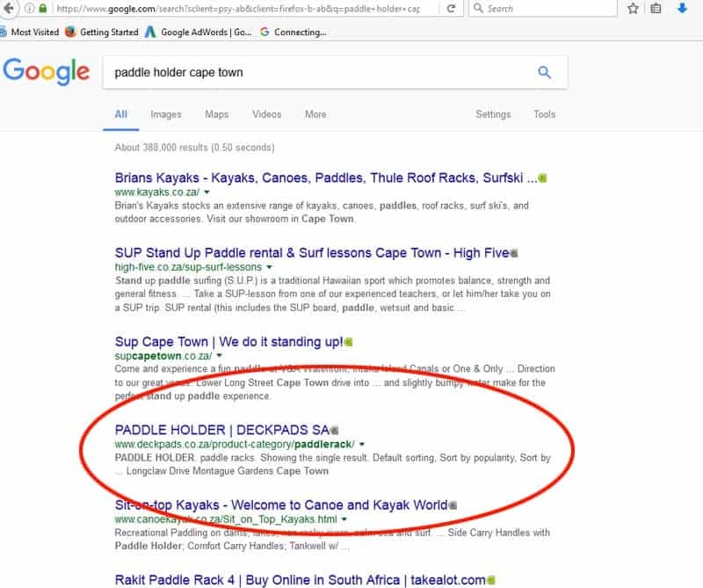Click the high-five.co.za/sup-surf-lessons URL text
The height and width of the screenshot is (588, 703).
click(x=188, y=267)
